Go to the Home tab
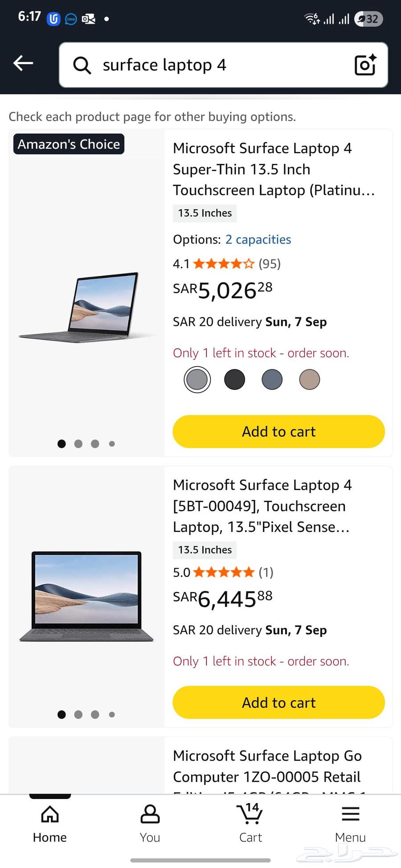This screenshot has height=868, width=401. (50, 823)
